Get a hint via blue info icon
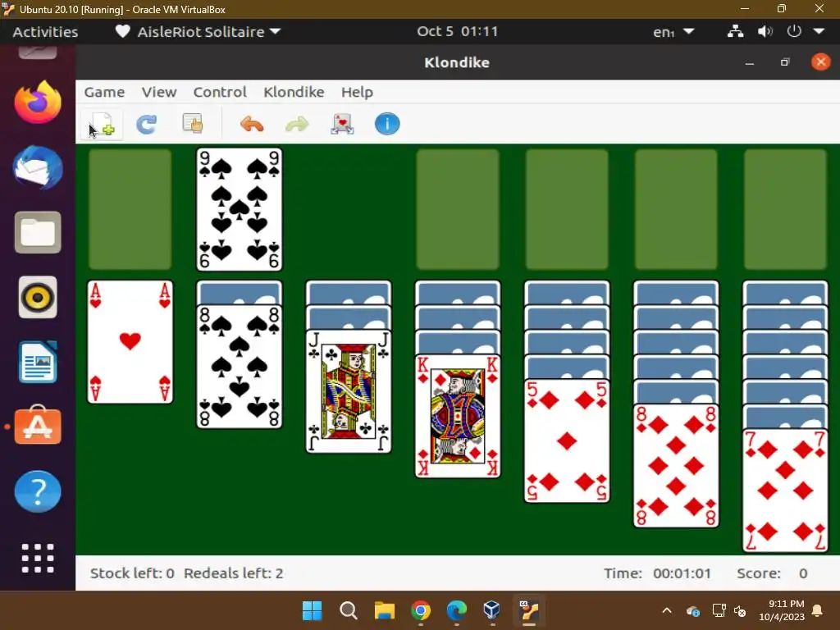The image size is (840, 630). [x=387, y=124]
